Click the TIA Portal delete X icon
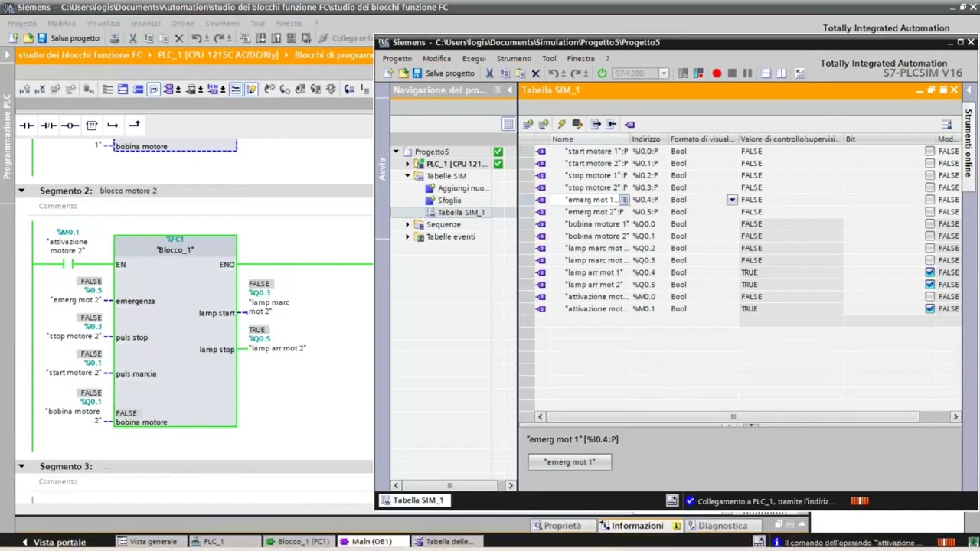The image size is (980, 551). [x=179, y=38]
